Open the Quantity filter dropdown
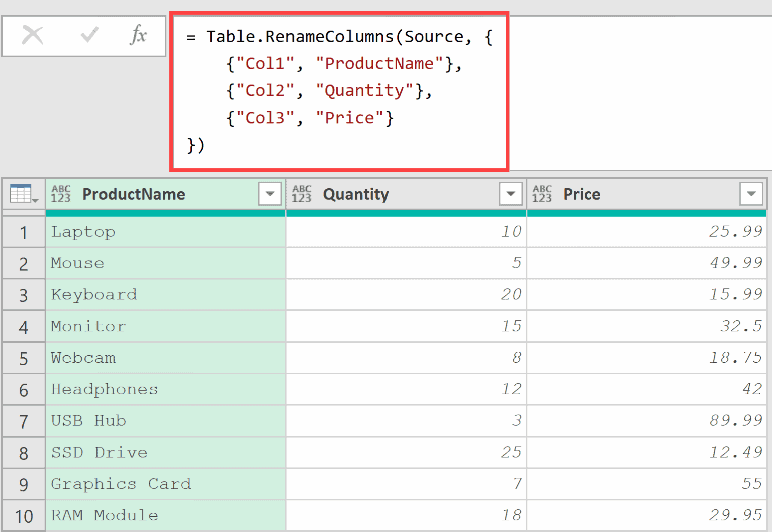Image resolution: width=772 pixels, height=532 pixels. [511, 194]
